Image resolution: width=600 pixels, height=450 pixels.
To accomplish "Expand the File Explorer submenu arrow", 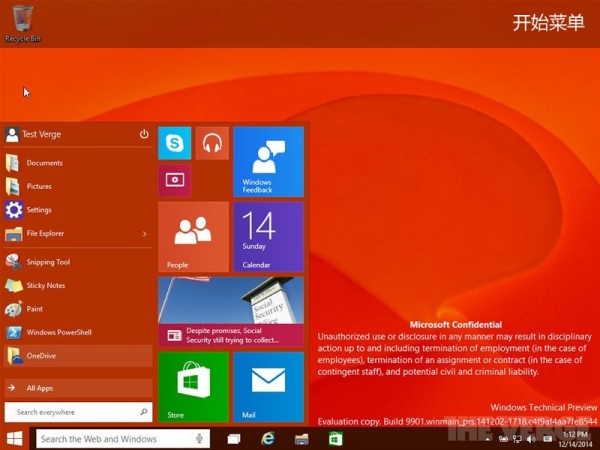I will pyautogui.click(x=144, y=234).
